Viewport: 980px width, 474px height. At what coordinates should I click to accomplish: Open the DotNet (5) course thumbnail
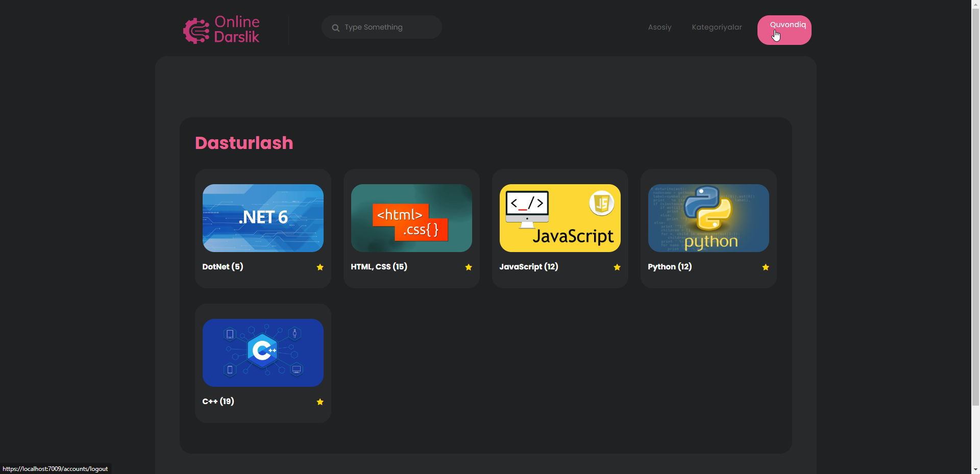point(262,218)
